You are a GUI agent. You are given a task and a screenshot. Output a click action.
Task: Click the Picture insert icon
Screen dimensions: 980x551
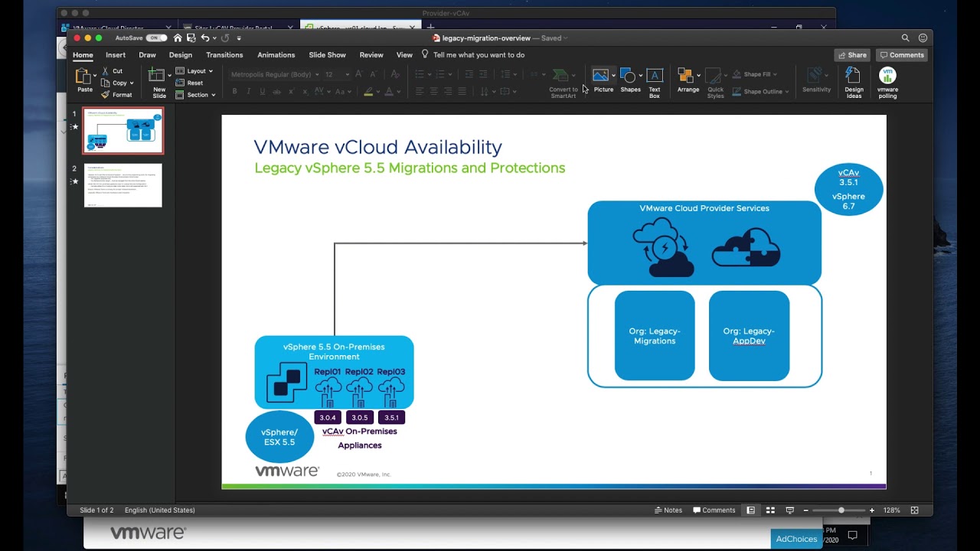[601, 76]
